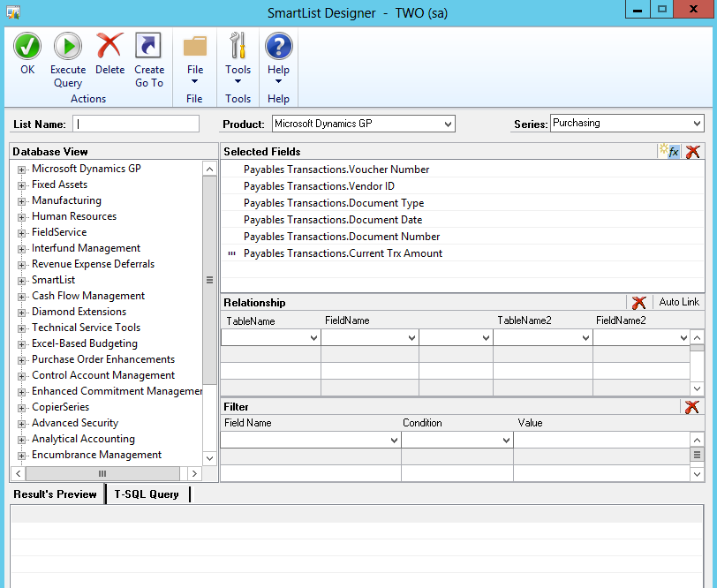This screenshot has height=588, width=717.
Task: Select Encumbrance Management tree item
Action: click(x=96, y=455)
